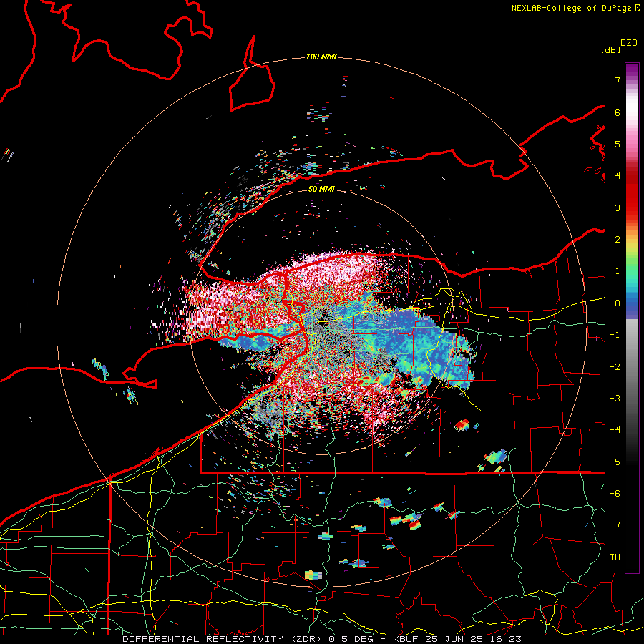Click the 100 NMI range ring label
Screen dimensions: 644x644
321,57
